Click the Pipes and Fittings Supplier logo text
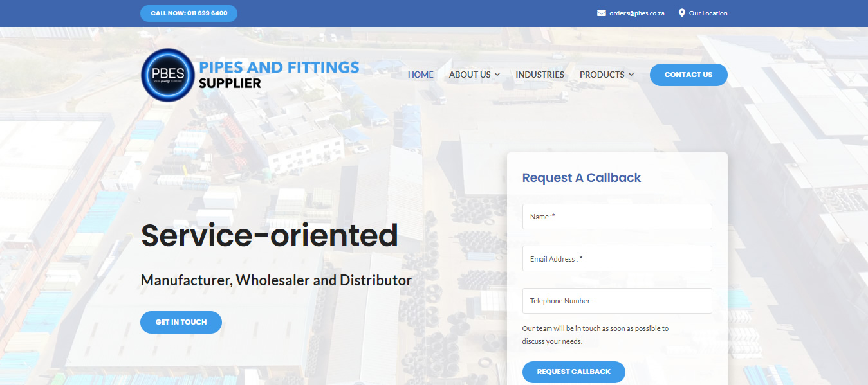The image size is (868, 385). (279, 75)
